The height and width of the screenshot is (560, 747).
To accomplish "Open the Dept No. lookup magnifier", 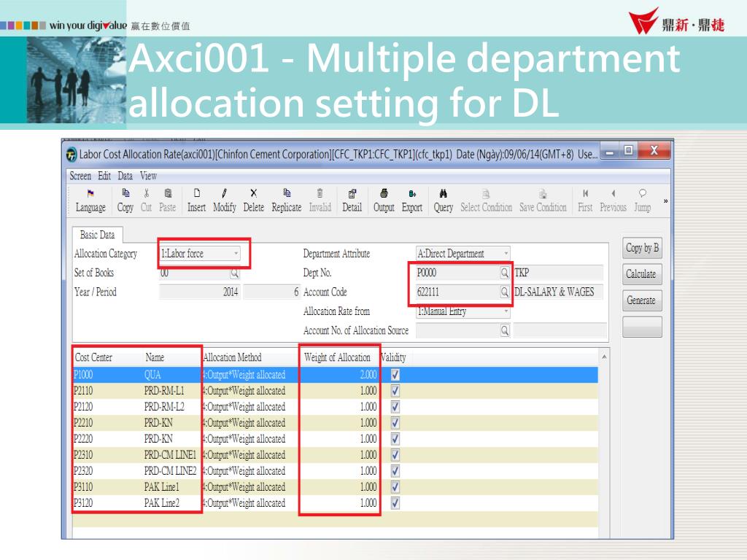I will [504, 273].
